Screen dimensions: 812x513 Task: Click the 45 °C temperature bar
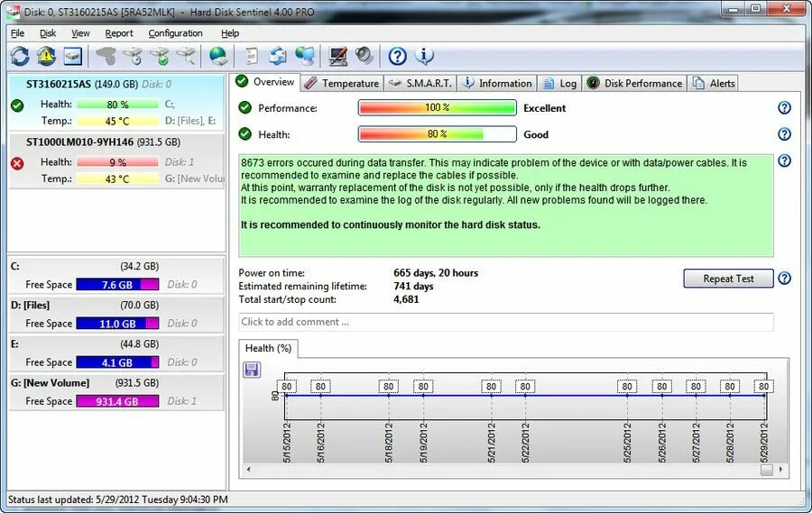click(x=117, y=121)
